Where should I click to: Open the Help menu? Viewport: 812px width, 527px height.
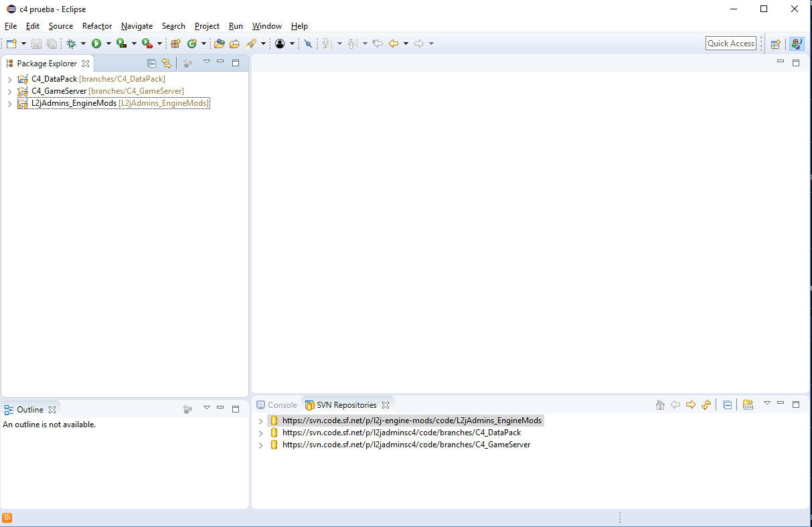[x=299, y=26]
